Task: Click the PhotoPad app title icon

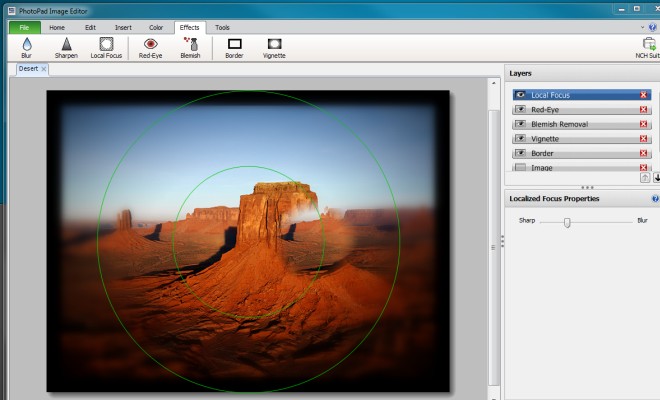Action: 12,11
